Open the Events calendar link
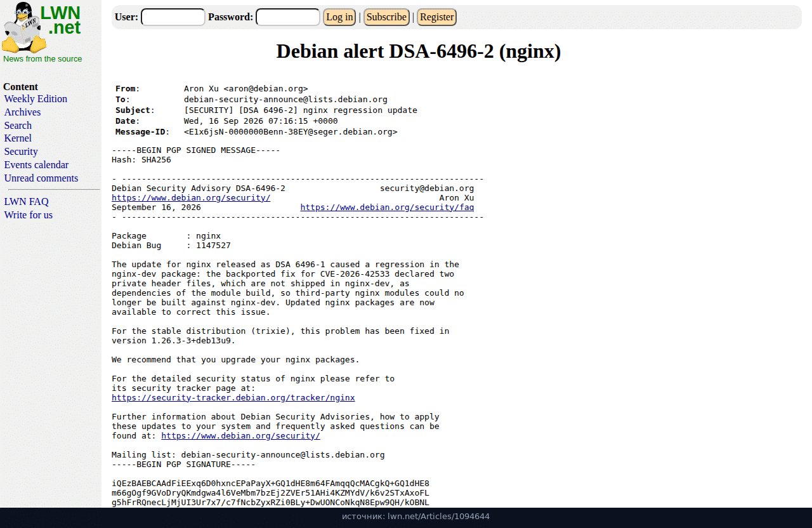812x528 pixels. point(36,165)
